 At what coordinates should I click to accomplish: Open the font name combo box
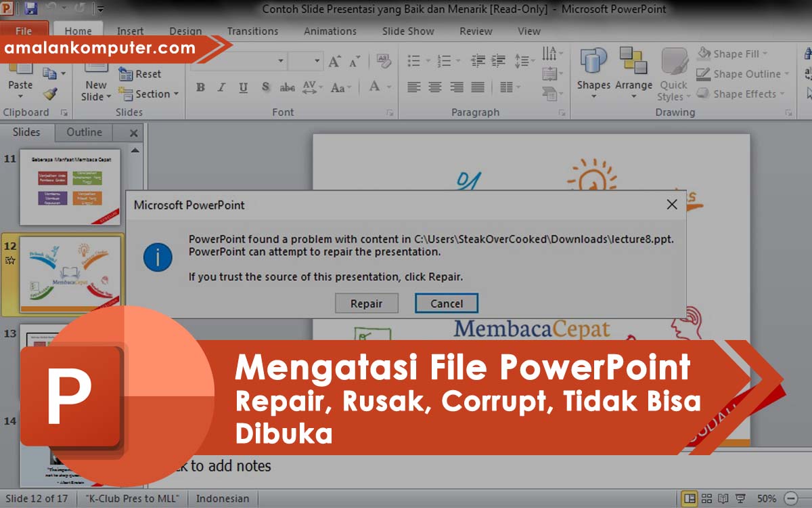239,62
